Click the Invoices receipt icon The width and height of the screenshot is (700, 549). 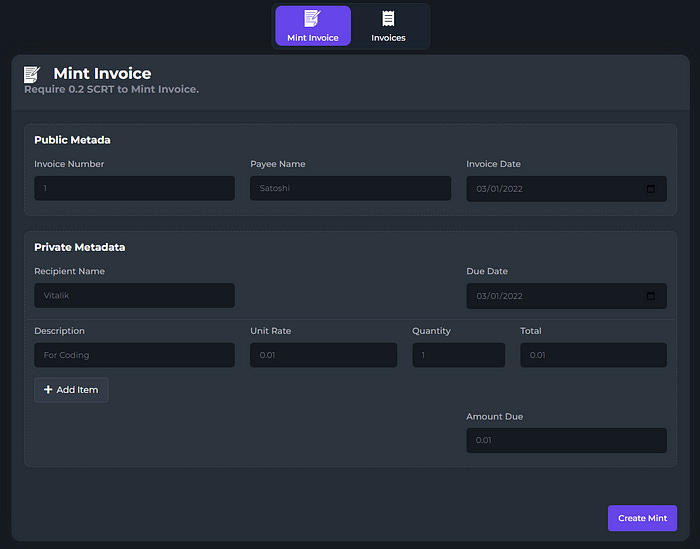[x=388, y=19]
